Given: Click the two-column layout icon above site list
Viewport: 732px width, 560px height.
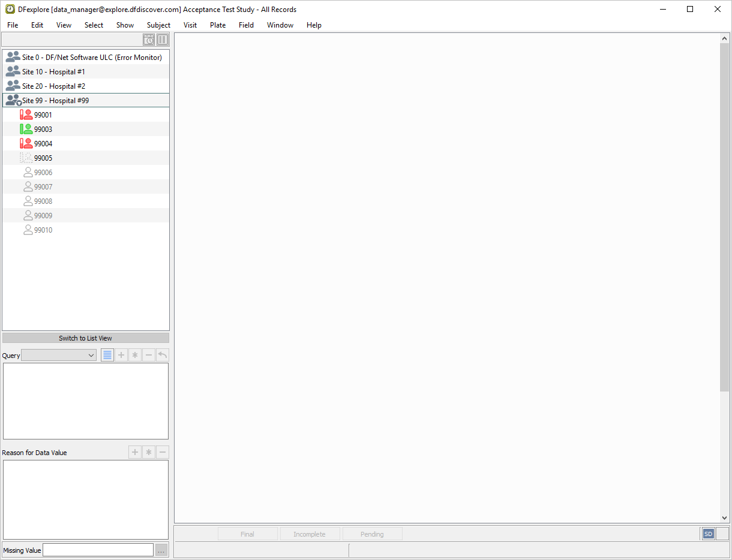Looking at the screenshot, I should click(x=163, y=40).
